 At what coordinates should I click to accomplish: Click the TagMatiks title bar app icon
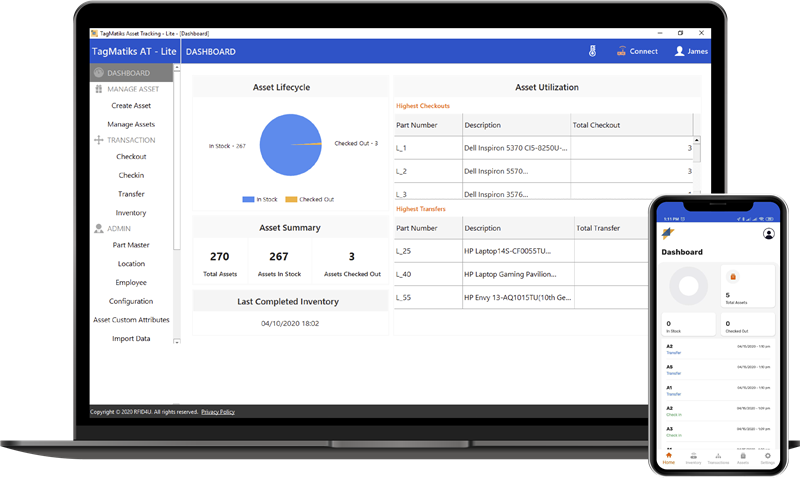click(94, 34)
